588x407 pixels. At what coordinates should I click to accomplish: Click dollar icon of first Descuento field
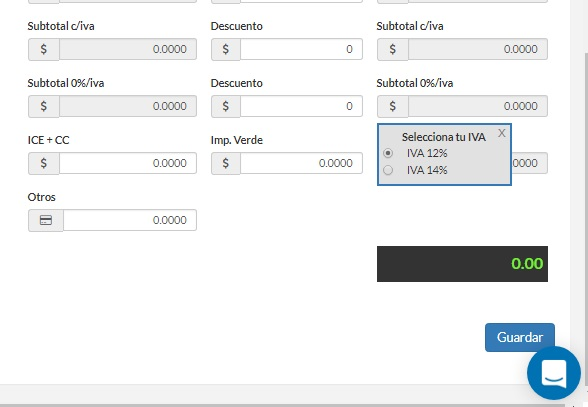pos(225,49)
